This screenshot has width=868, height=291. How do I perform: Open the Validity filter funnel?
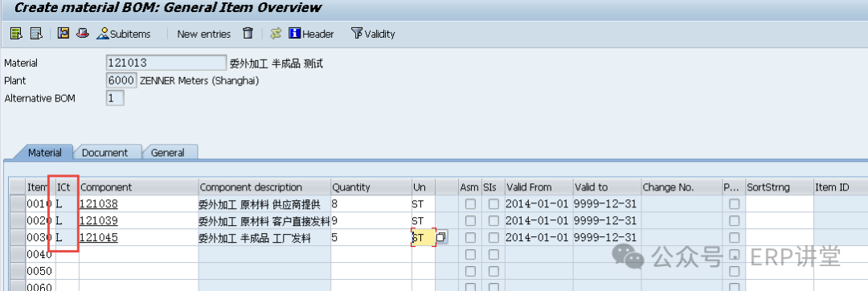tap(373, 34)
